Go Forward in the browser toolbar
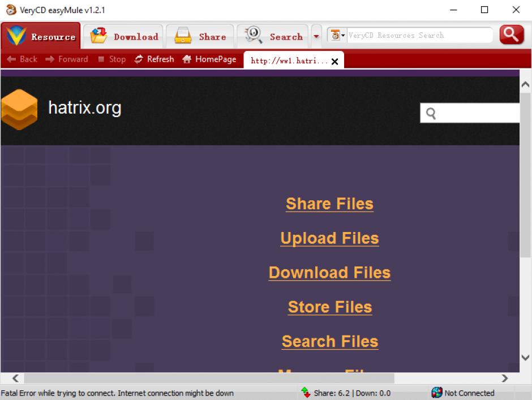The image size is (532, 400). click(67, 59)
